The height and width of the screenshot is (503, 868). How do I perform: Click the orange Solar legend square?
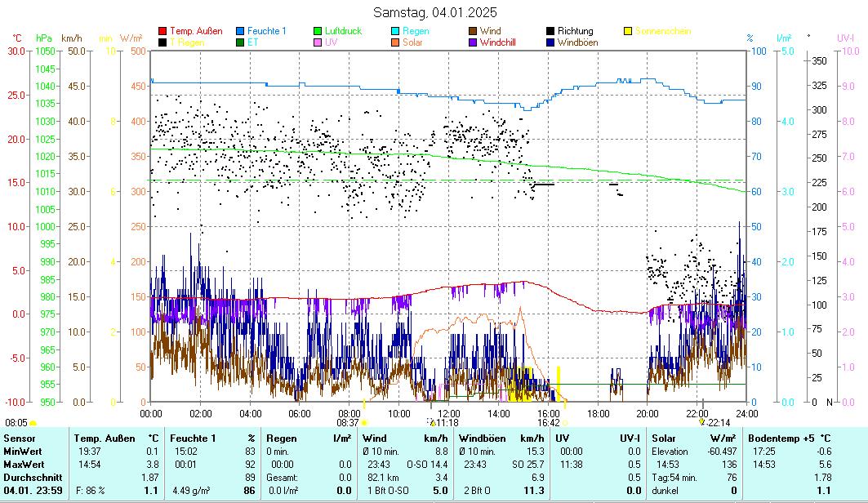point(395,42)
